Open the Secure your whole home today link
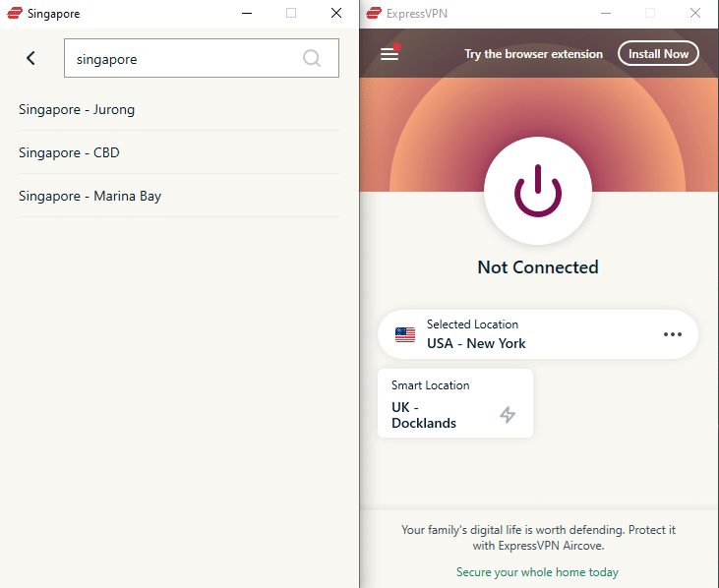The height and width of the screenshot is (588, 719). click(x=537, y=572)
